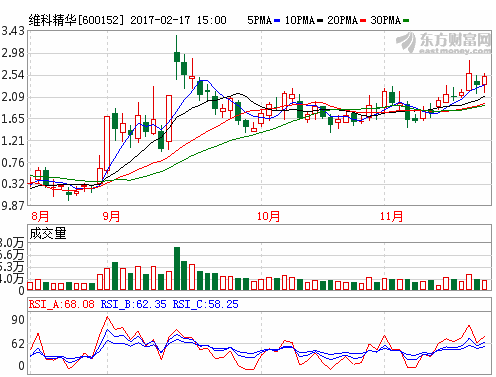Click the 2017-02-17 15:00 timestamp

tap(178, 20)
